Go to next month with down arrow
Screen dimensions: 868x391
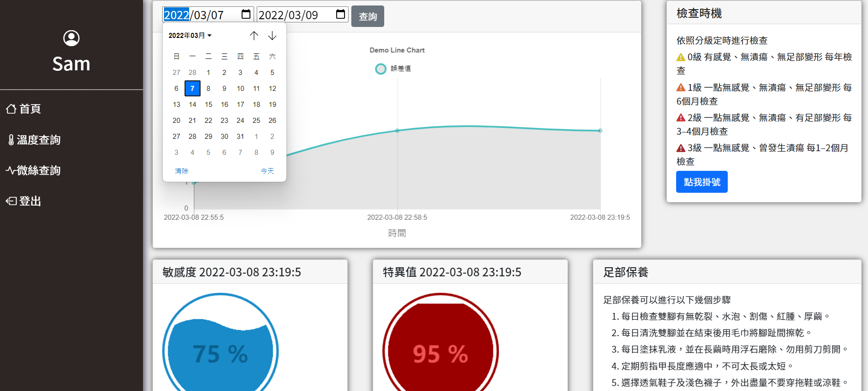[x=272, y=36]
